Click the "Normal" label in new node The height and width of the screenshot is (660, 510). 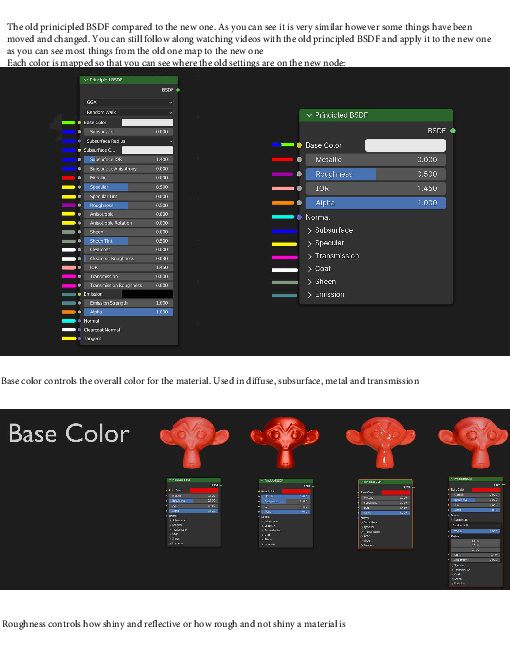(318, 217)
